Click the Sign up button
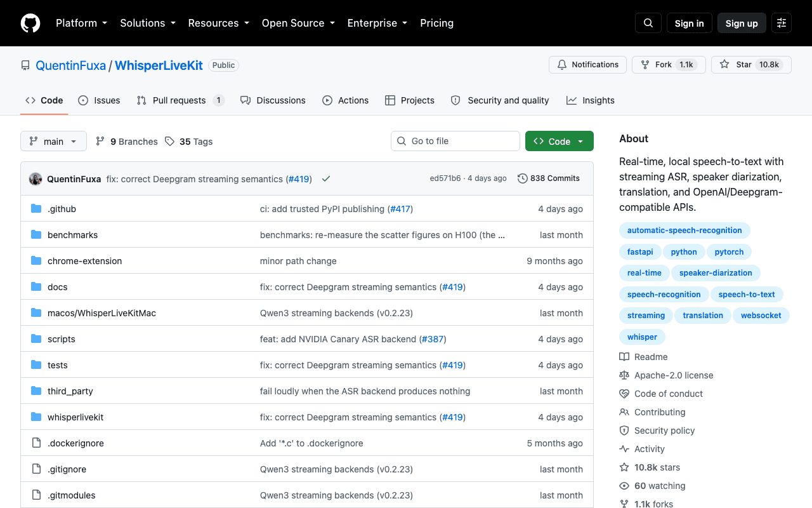This screenshot has width=812, height=508. (742, 23)
